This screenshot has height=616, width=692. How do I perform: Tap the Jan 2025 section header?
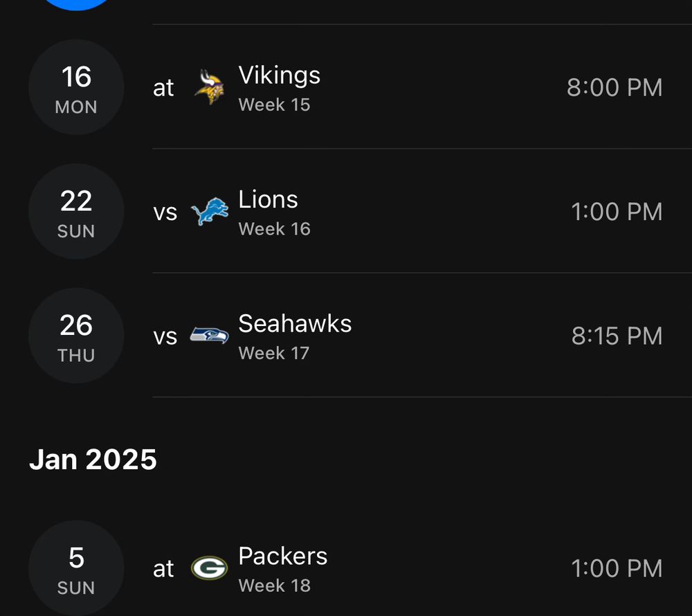93,460
